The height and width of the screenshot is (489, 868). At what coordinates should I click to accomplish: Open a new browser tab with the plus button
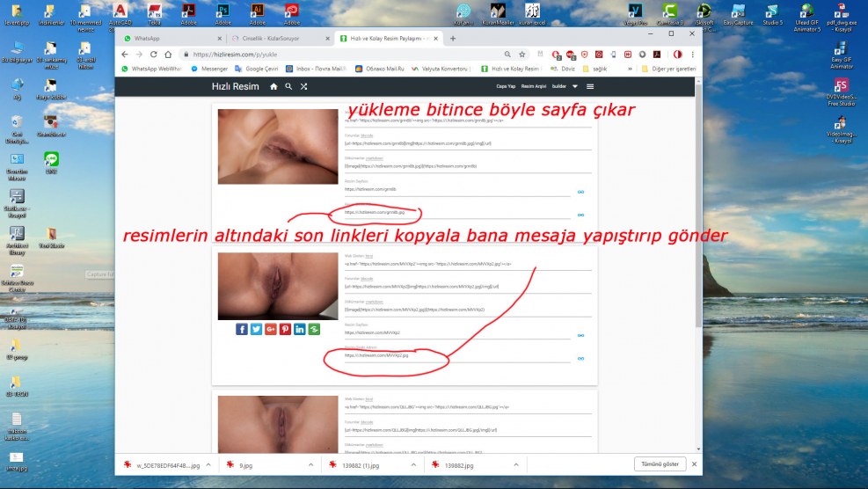pyautogui.click(x=453, y=39)
